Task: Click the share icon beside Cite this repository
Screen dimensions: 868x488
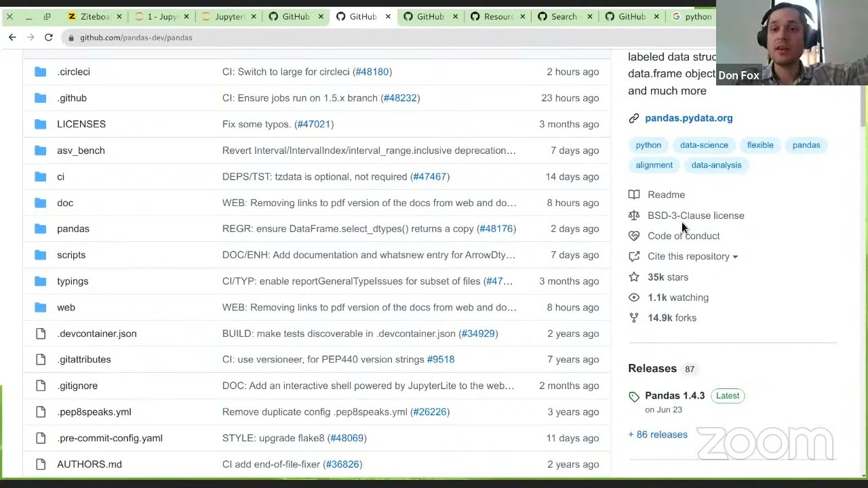Action: (x=634, y=256)
